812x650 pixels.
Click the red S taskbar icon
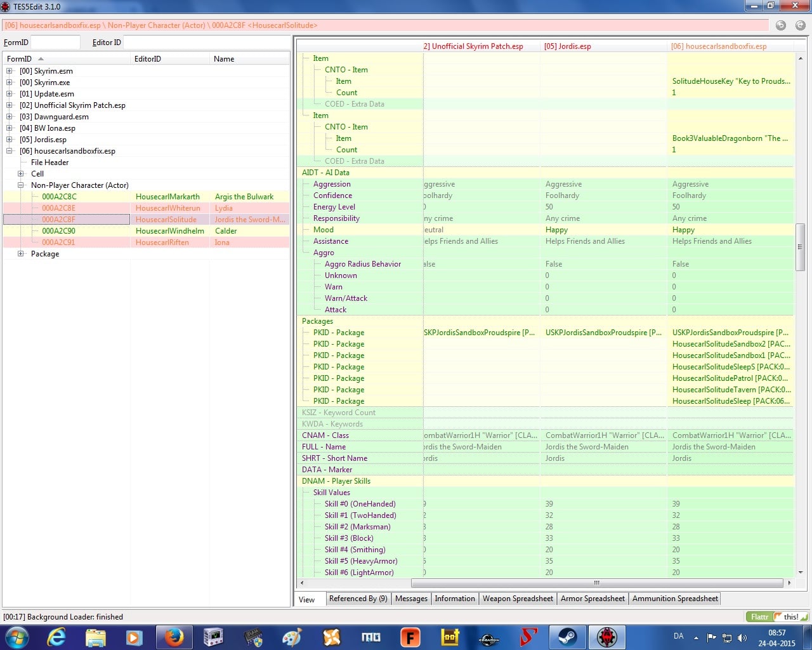(528, 637)
